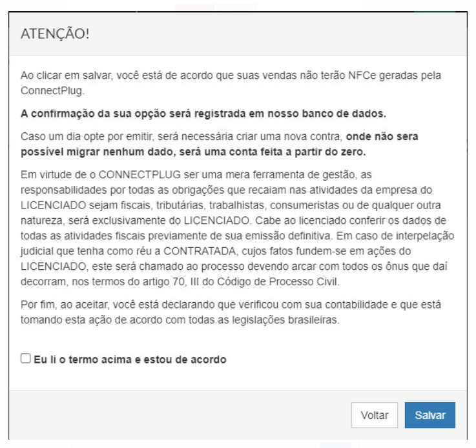
Task: Click the 'ATENÇÃO!' dialog title
Action: [55, 34]
